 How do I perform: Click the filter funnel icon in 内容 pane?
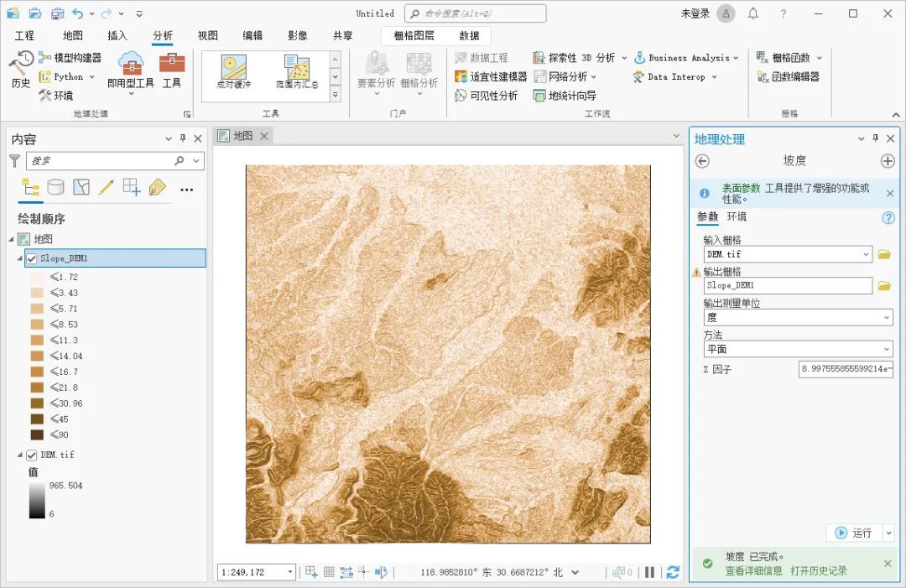click(x=15, y=160)
